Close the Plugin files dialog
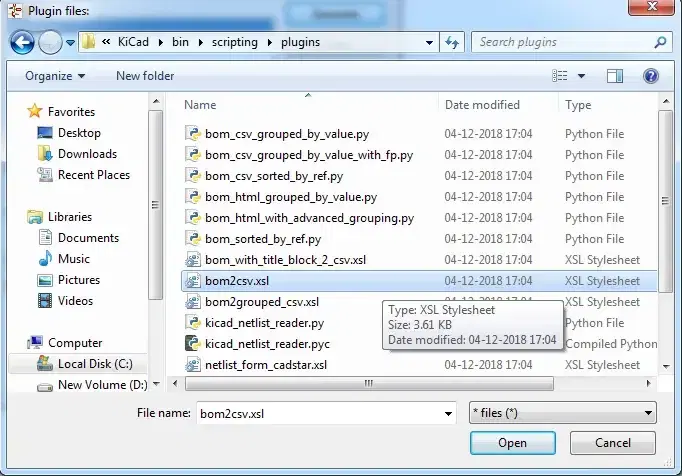 (652, 7)
